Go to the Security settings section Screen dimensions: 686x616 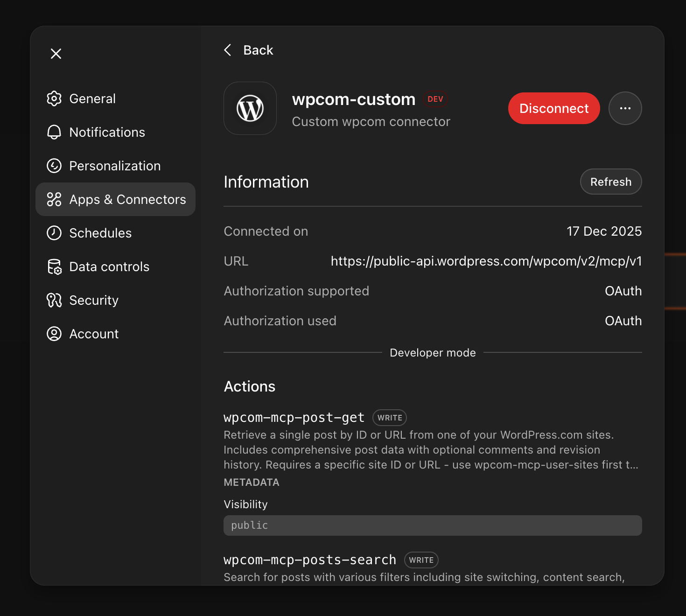93,300
